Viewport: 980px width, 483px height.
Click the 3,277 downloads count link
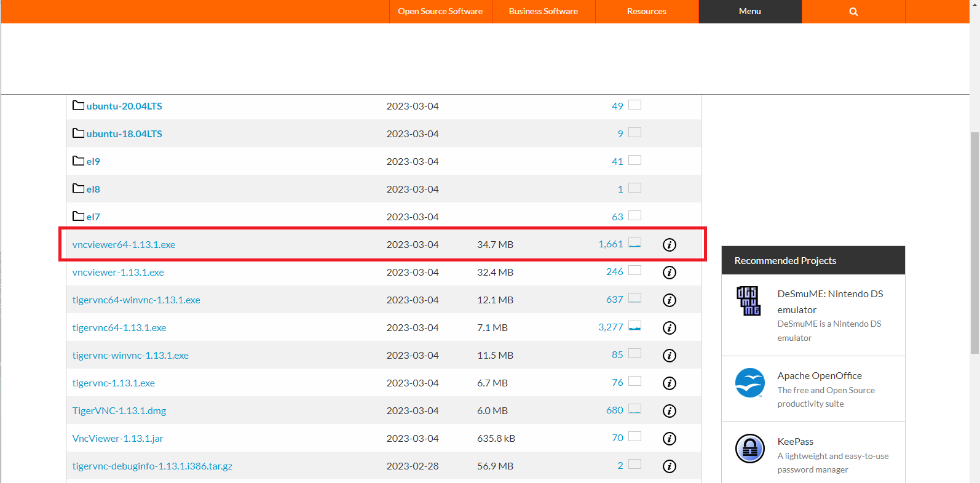[x=611, y=327]
